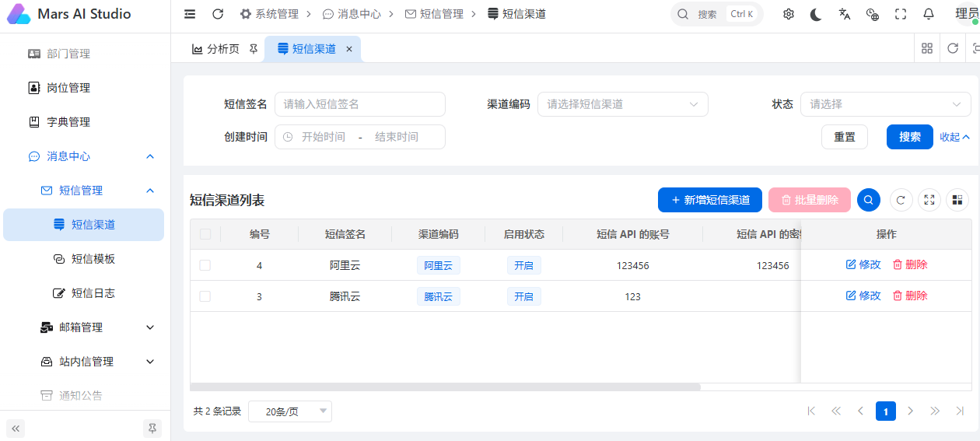Tick checkbox for row 腾讯云

(x=205, y=296)
